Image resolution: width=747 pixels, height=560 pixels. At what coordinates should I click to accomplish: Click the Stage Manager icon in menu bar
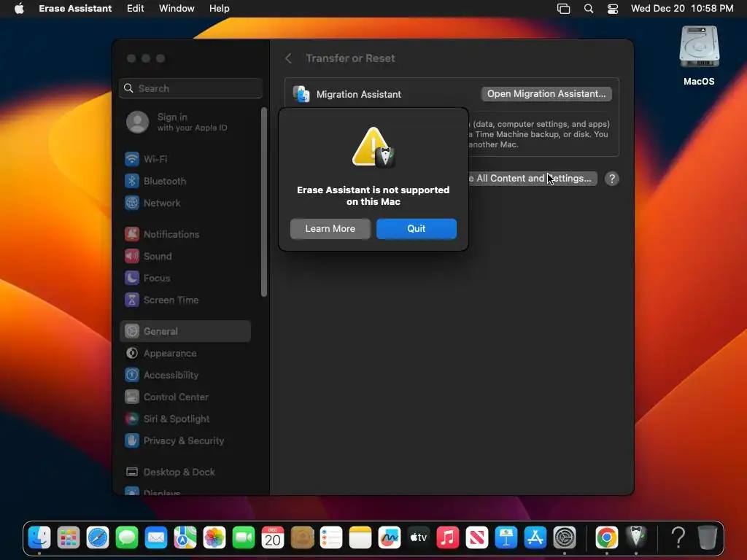564,9
